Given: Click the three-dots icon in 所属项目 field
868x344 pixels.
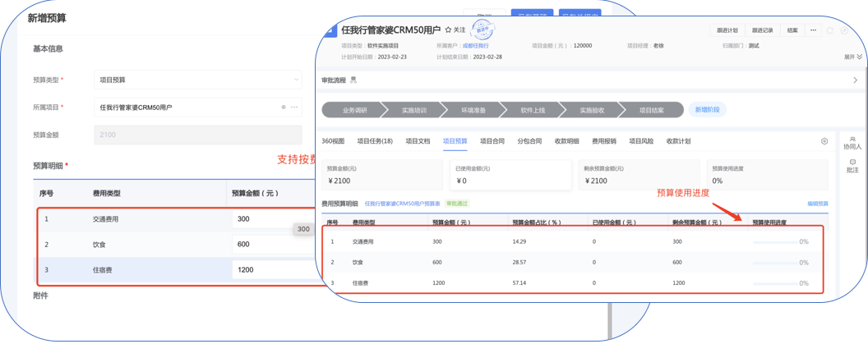Looking at the screenshot, I should pyautogui.click(x=294, y=108).
